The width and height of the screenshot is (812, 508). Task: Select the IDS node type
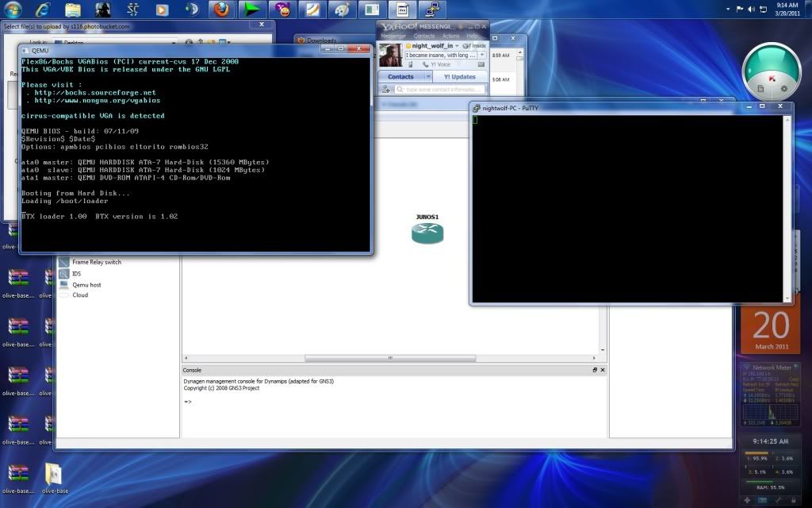point(77,274)
